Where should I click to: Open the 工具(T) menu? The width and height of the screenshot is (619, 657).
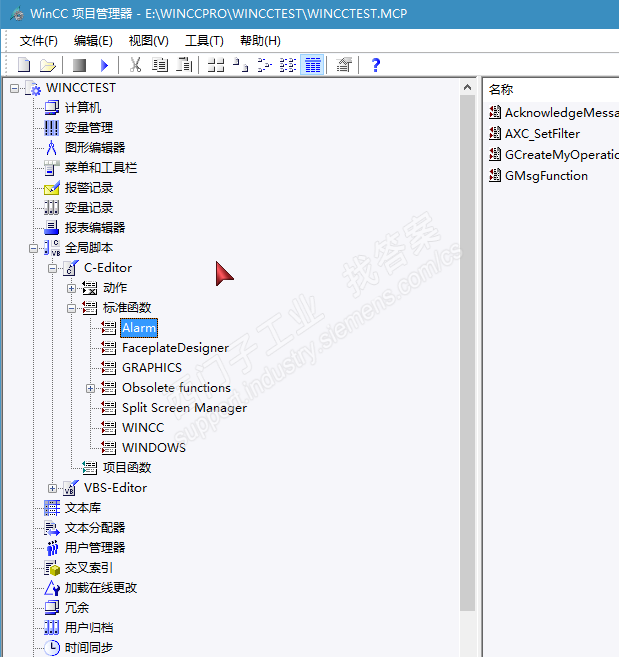pyautogui.click(x=204, y=41)
